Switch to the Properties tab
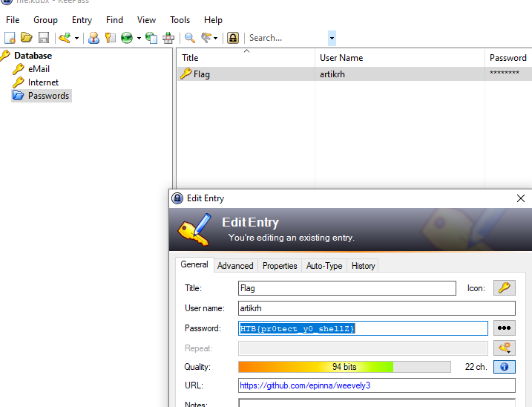532x407 pixels. coord(280,266)
